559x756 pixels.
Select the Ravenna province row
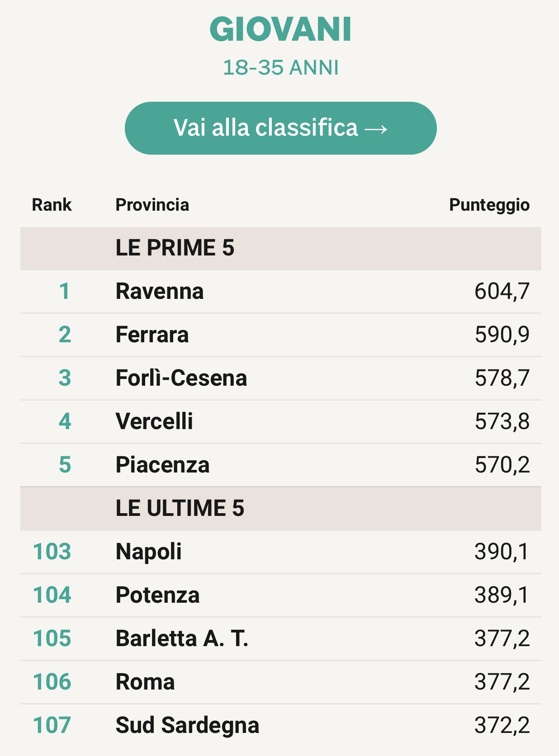click(x=280, y=291)
